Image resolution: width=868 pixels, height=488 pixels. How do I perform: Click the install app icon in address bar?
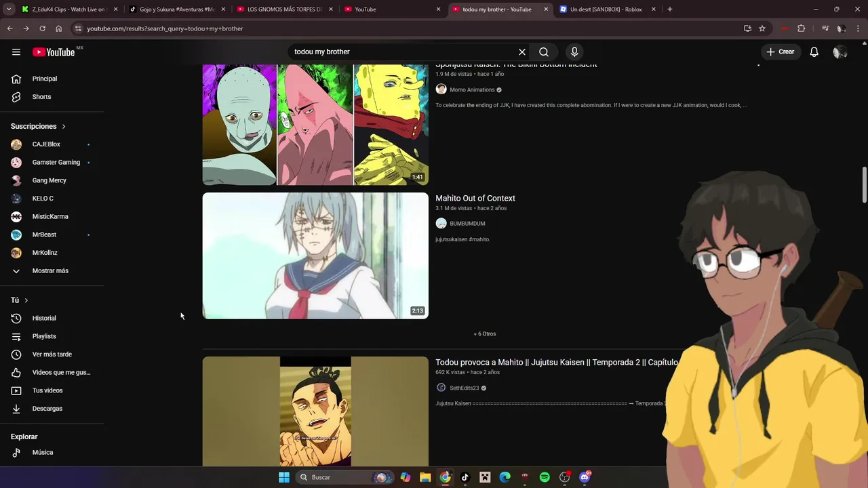tap(747, 28)
